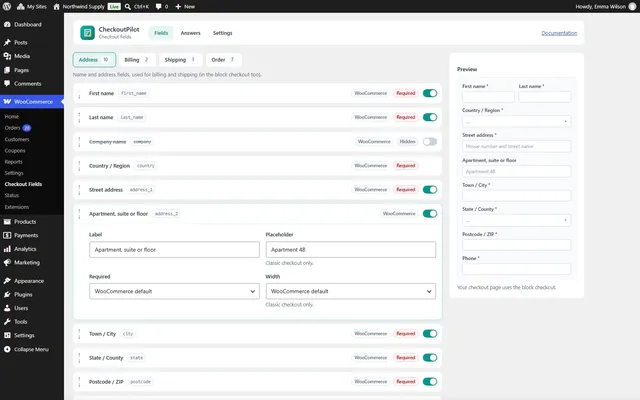The width and height of the screenshot is (640, 400).
Task: Click the Tools wrench icon
Action: tap(7, 322)
